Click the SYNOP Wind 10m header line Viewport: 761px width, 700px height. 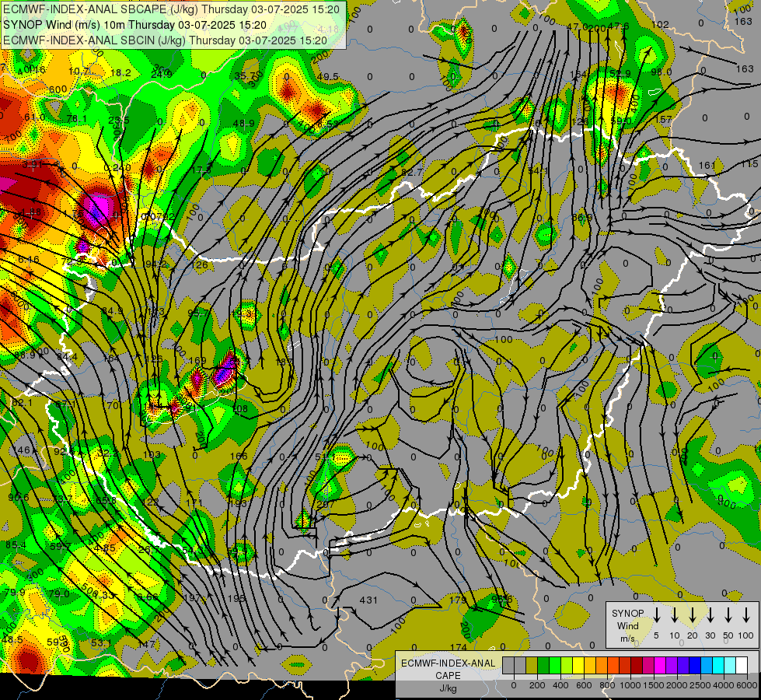coord(134,25)
